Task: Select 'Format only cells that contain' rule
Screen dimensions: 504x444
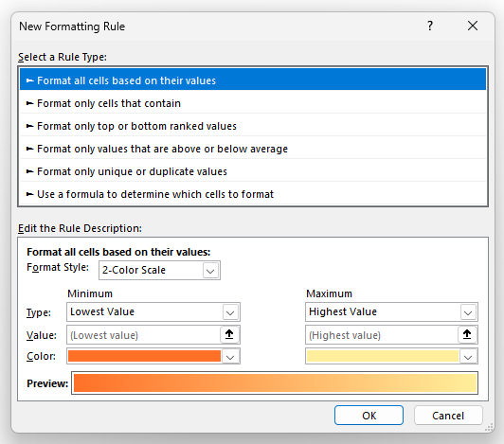Action: [x=253, y=103]
